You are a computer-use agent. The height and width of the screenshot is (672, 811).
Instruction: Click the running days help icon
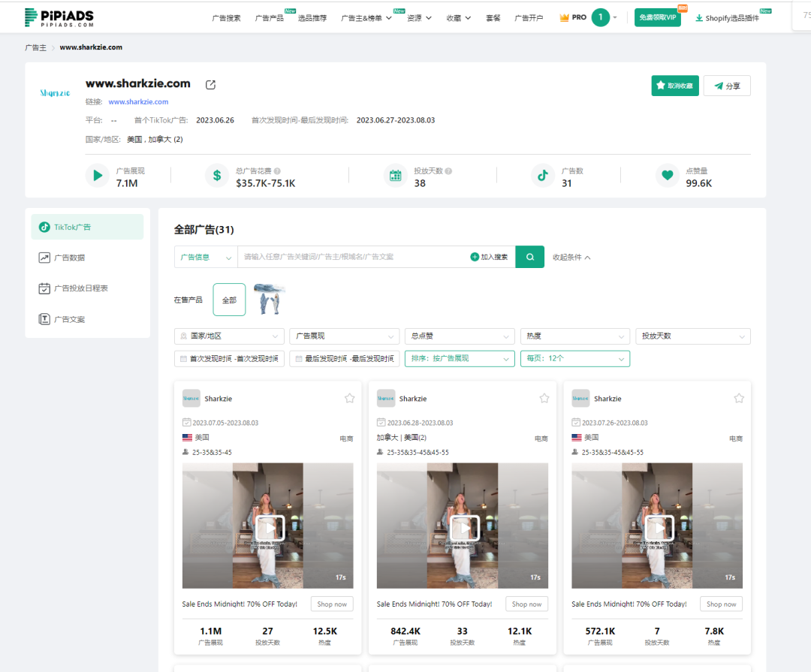point(448,171)
